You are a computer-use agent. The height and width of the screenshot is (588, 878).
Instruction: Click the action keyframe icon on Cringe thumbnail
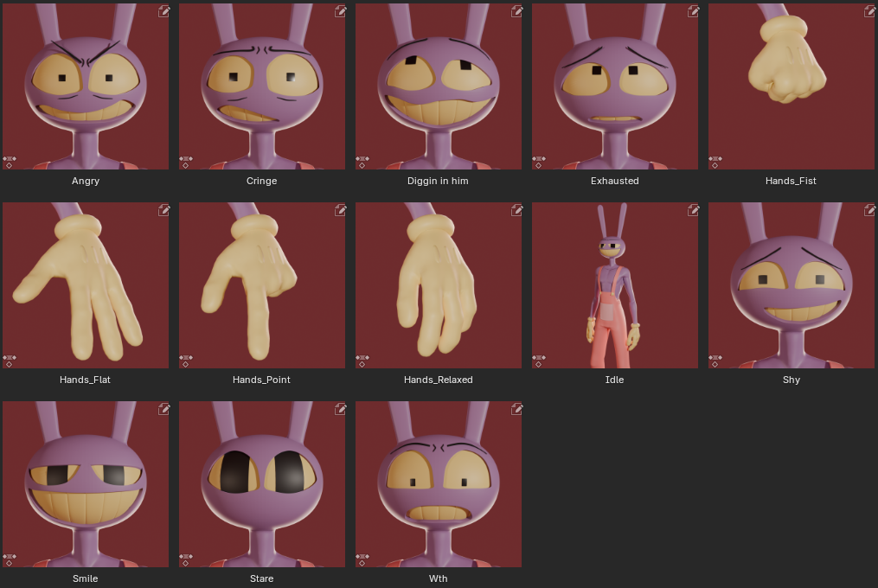point(186,163)
